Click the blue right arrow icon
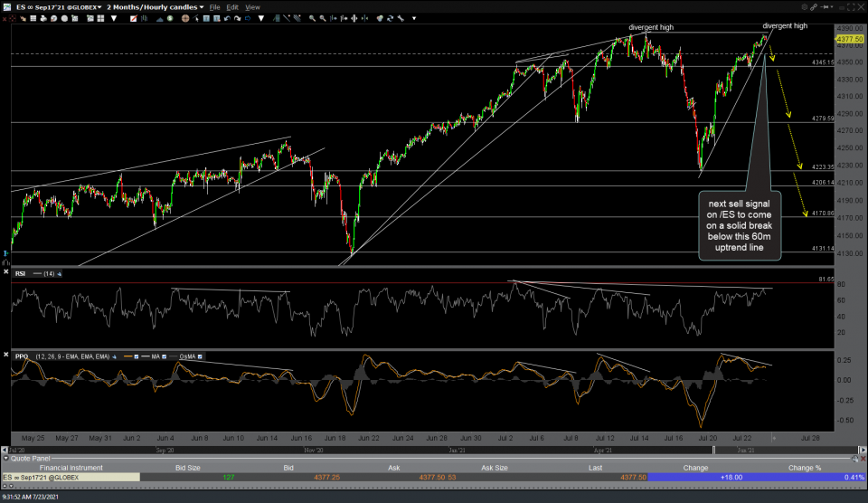The height and width of the screenshot is (503, 868). (x=248, y=18)
